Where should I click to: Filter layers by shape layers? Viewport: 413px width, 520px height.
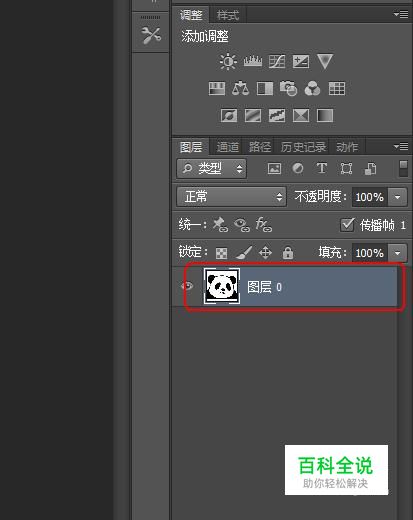[346, 168]
